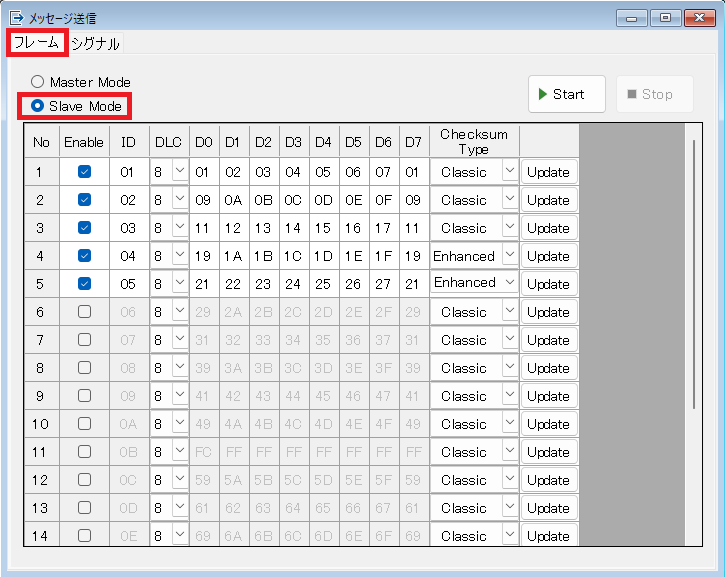Click Update button for row 4

(549, 256)
